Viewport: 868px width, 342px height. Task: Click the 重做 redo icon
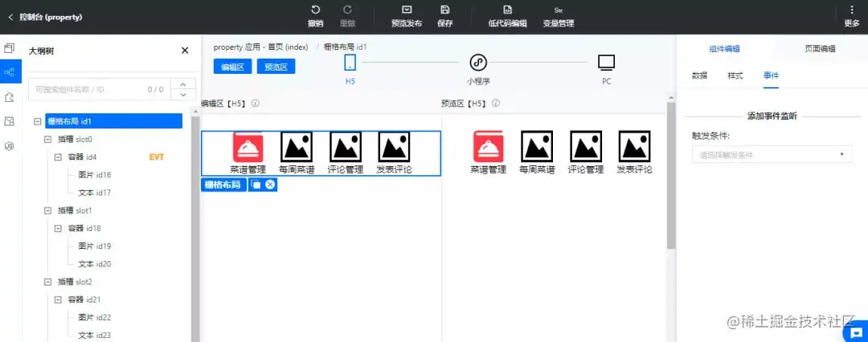348,10
